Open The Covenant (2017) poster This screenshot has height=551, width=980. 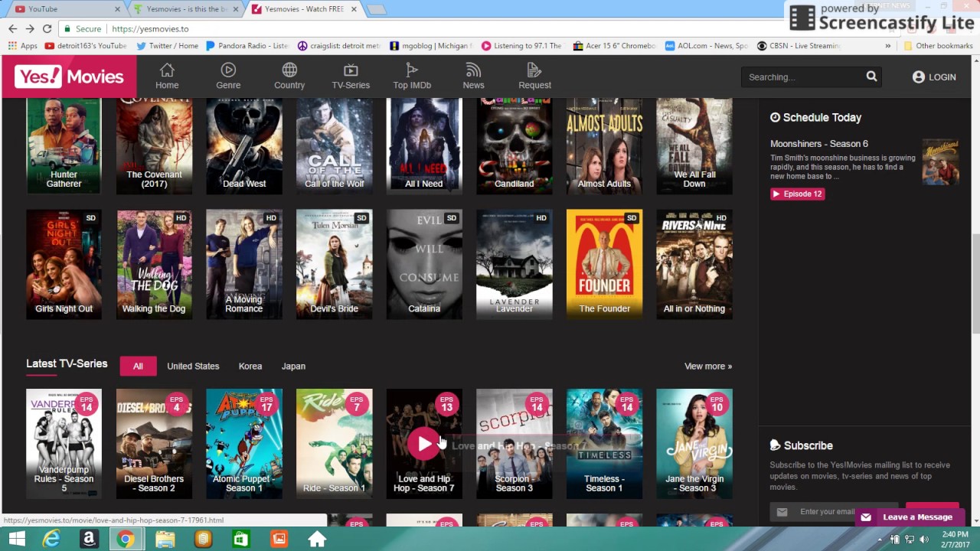(x=154, y=145)
